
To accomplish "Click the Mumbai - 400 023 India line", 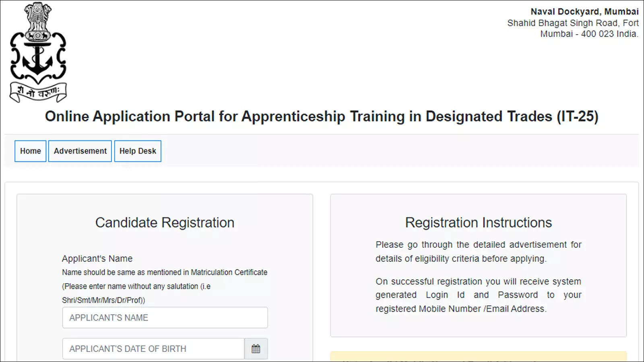I will click(589, 34).
